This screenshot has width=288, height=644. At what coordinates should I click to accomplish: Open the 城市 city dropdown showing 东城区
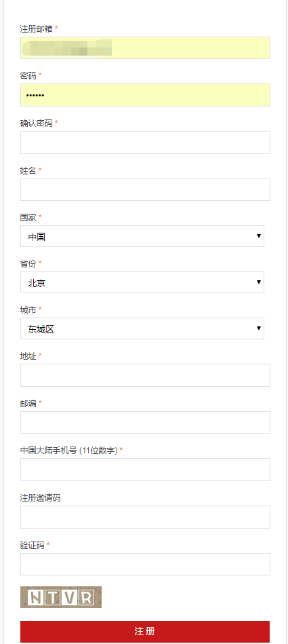pos(142,328)
